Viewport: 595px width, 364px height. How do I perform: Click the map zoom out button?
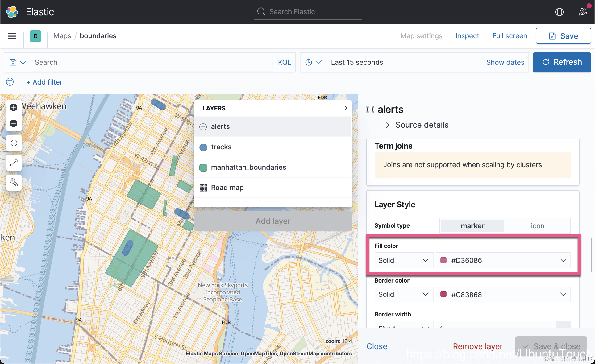coord(14,123)
